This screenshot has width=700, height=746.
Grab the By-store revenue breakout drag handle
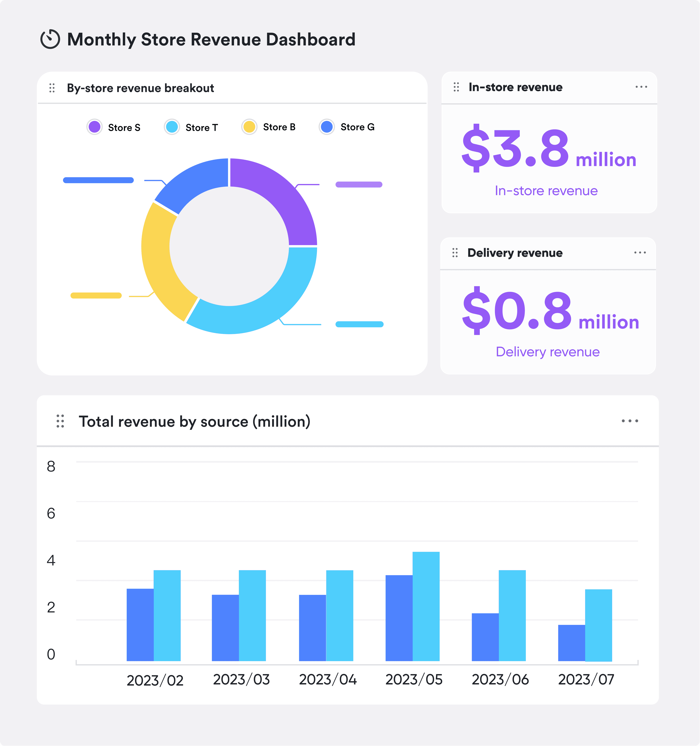(x=52, y=88)
